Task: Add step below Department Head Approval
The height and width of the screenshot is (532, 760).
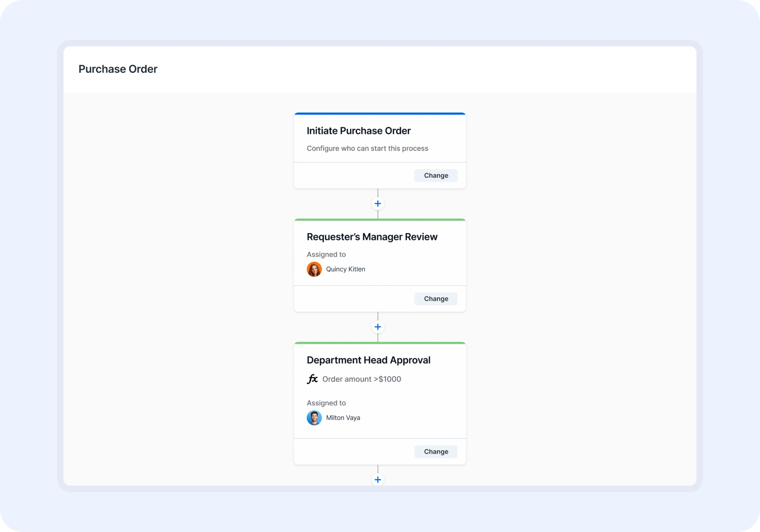Action: (378, 480)
